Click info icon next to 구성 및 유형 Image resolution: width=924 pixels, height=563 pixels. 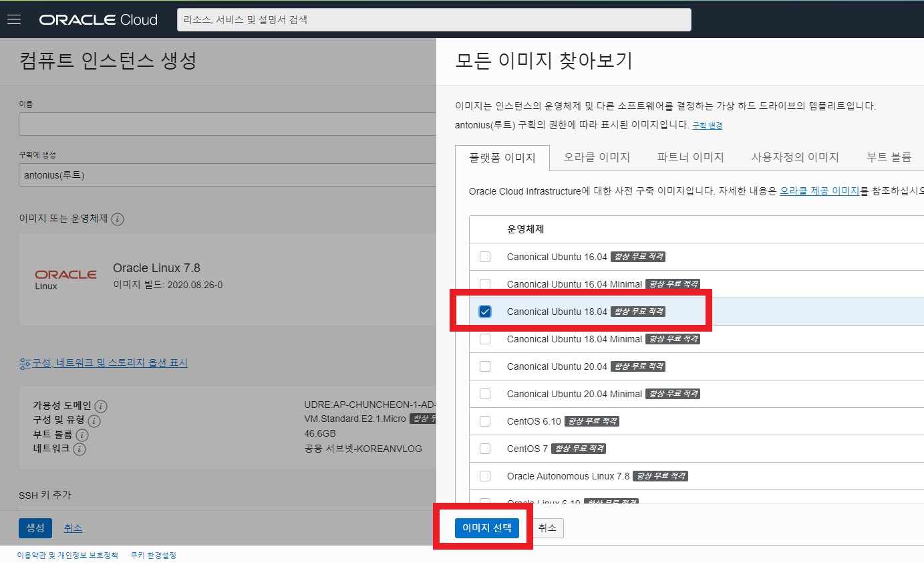pyautogui.click(x=94, y=421)
